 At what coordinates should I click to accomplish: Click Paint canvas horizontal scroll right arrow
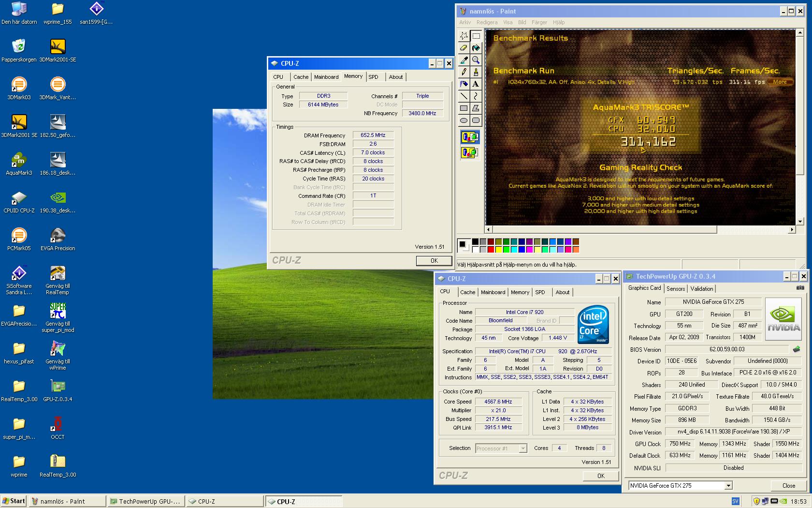pos(792,229)
